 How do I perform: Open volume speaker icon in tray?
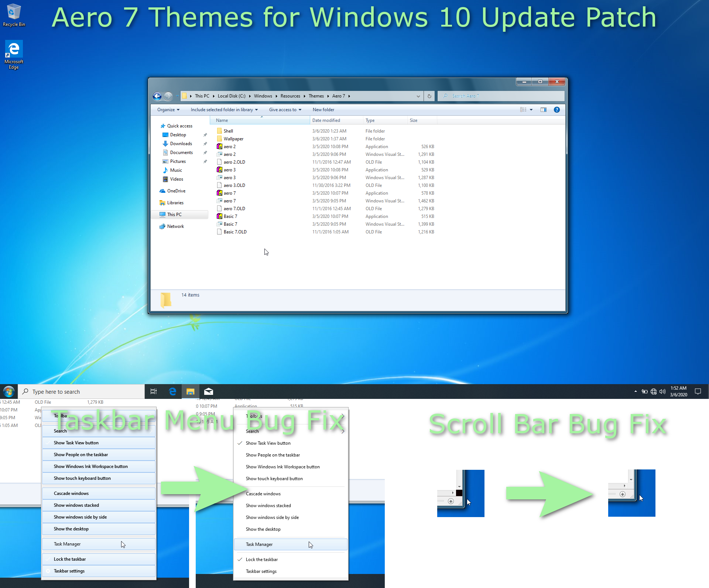click(x=662, y=392)
